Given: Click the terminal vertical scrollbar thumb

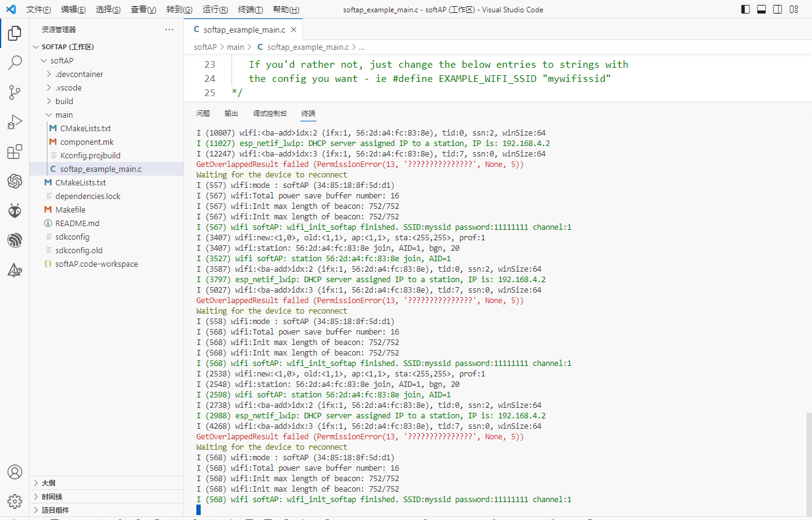Looking at the screenshot, I should [x=808, y=464].
